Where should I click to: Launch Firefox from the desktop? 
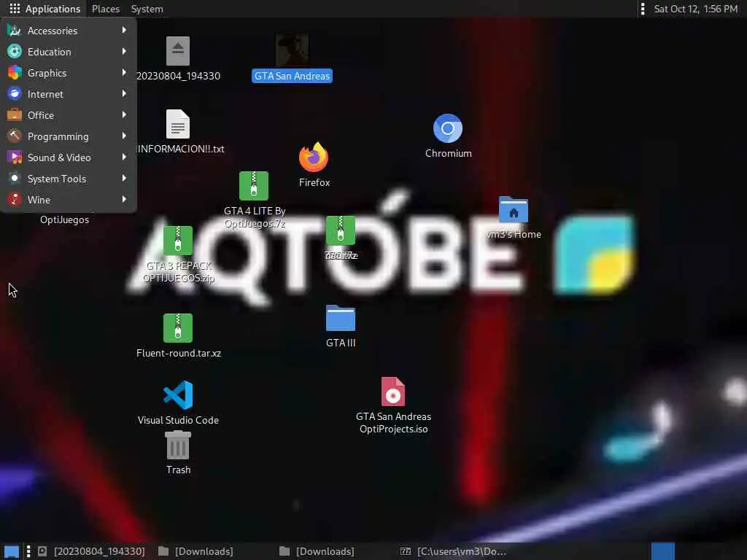(x=314, y=157)
